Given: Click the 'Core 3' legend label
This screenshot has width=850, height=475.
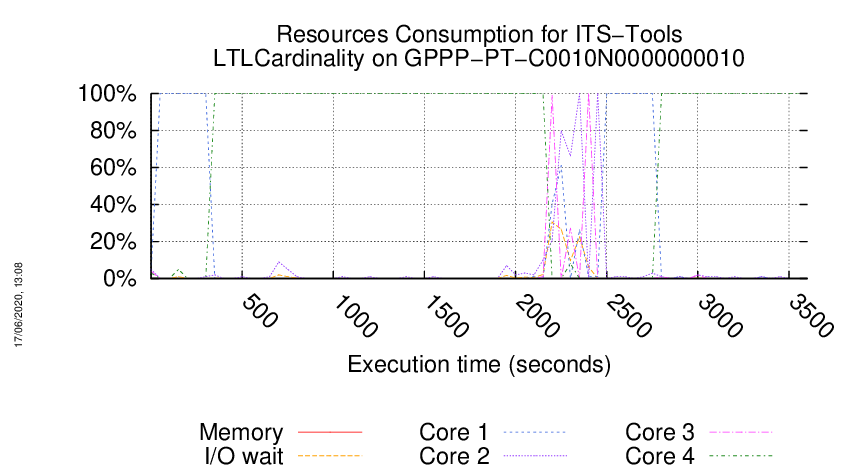Looking at the screenshot, I should click(x=660, y=433).
